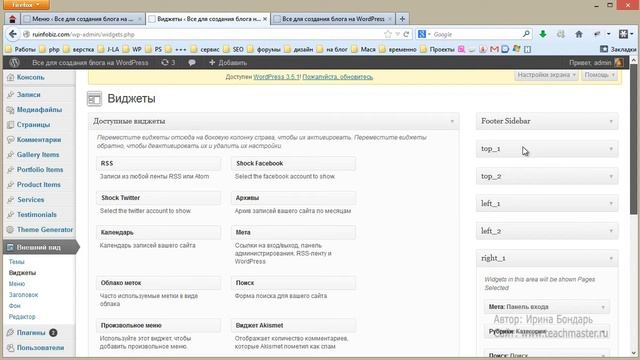The image size is (640, 360).
Task: Select the RSS available widget
Action: [x=159, y=163]
